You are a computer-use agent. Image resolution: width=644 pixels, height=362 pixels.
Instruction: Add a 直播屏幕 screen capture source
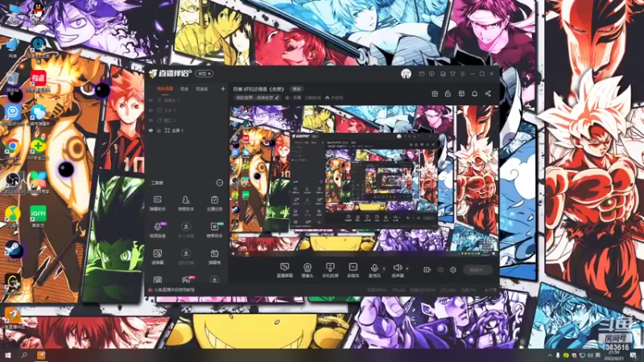[285, 270]
